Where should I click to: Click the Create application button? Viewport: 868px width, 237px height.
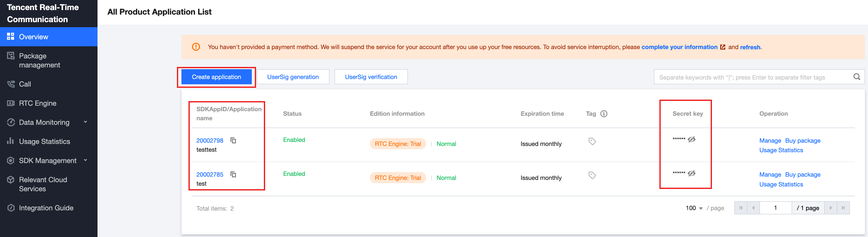click(x=216, y=77)
